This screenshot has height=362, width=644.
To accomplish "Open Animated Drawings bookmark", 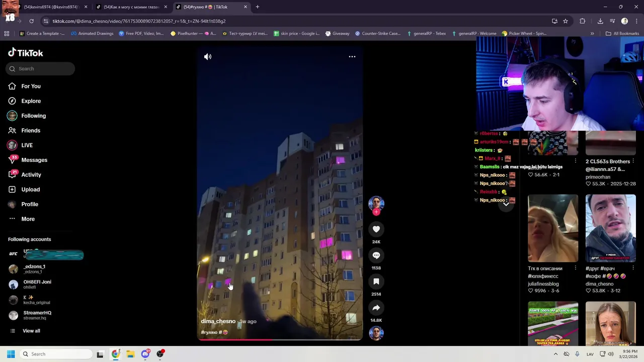I will coord(92,34).
